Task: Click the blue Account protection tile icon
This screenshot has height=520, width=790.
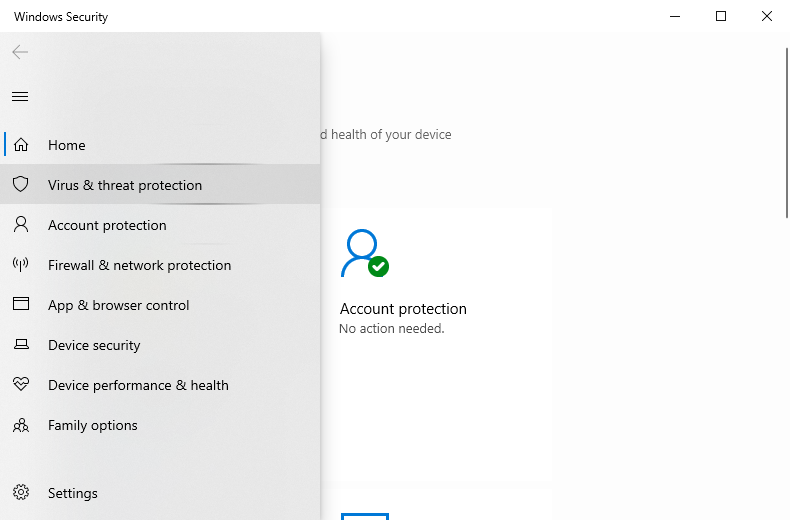Action: pos(365,253)
